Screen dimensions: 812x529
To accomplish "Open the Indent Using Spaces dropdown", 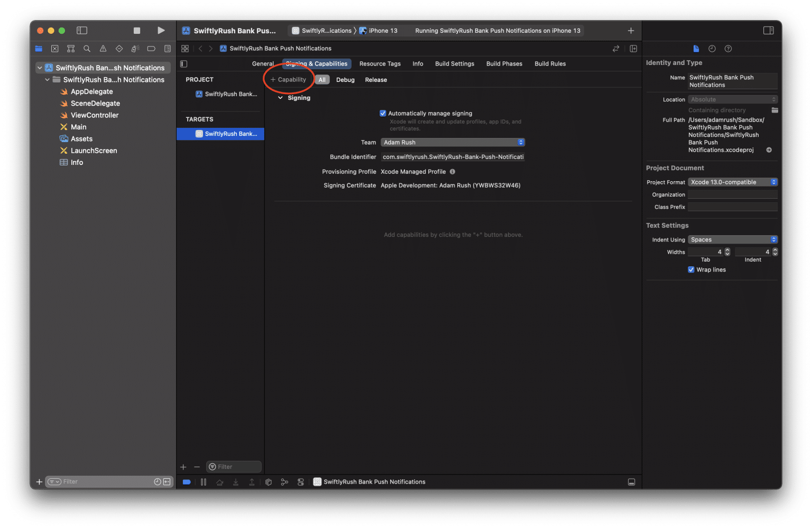I will pos(733,240).
